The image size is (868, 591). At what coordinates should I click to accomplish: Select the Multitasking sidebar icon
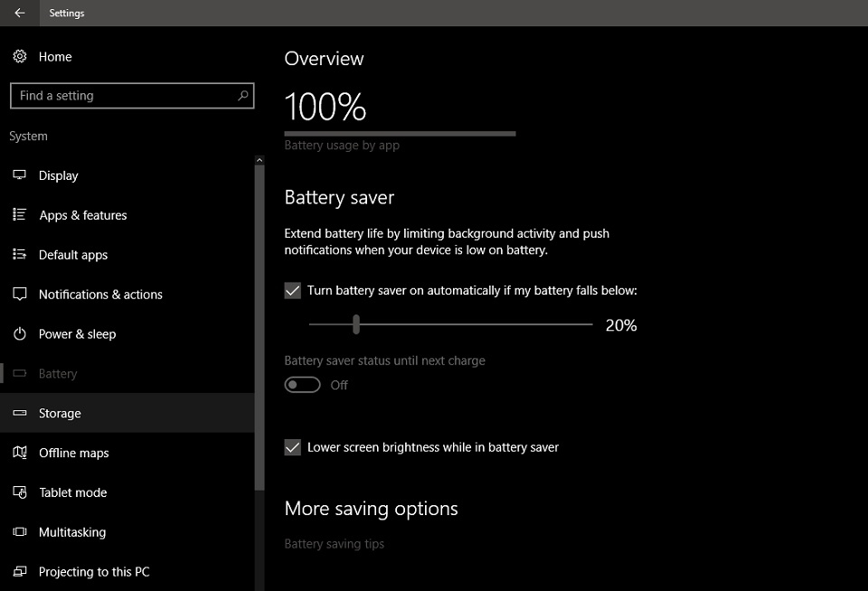pyautogui.click(x=20, y=532)
